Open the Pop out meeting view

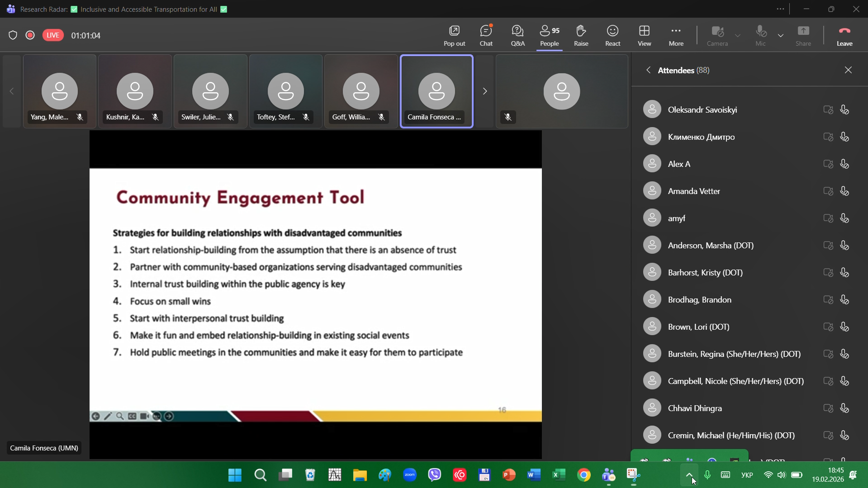point(454,35)
